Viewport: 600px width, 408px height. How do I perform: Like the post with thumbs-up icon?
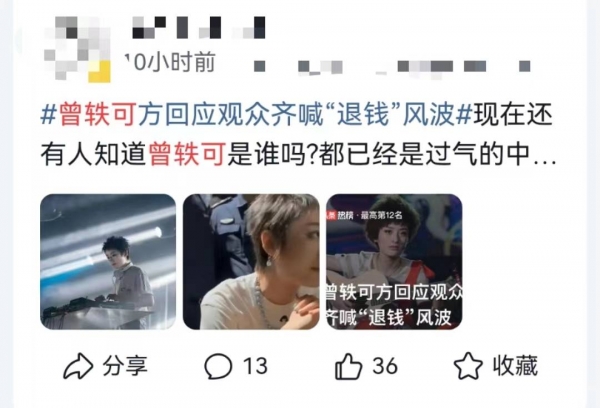(x=348, y=366)
